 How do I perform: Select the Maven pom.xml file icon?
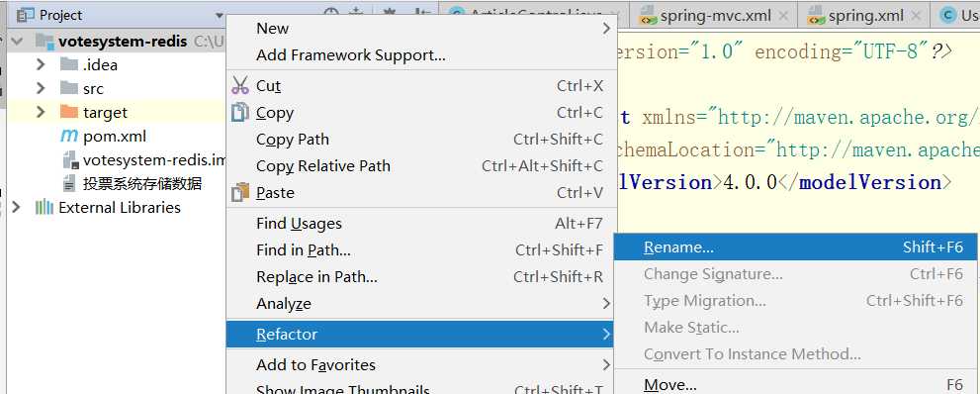click(x=69, y=137)
